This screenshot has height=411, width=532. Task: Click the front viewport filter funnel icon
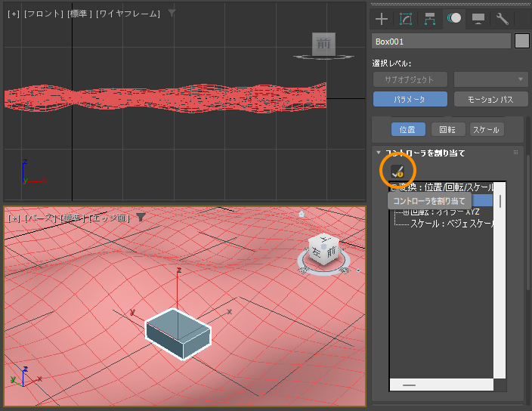pyautogui.click(x=172, y=13)
